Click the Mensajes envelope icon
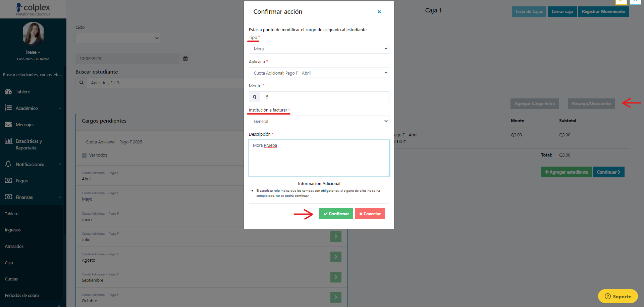Viewport: 644px width, 307px height. pyautogui.click(x=8, y=125)
